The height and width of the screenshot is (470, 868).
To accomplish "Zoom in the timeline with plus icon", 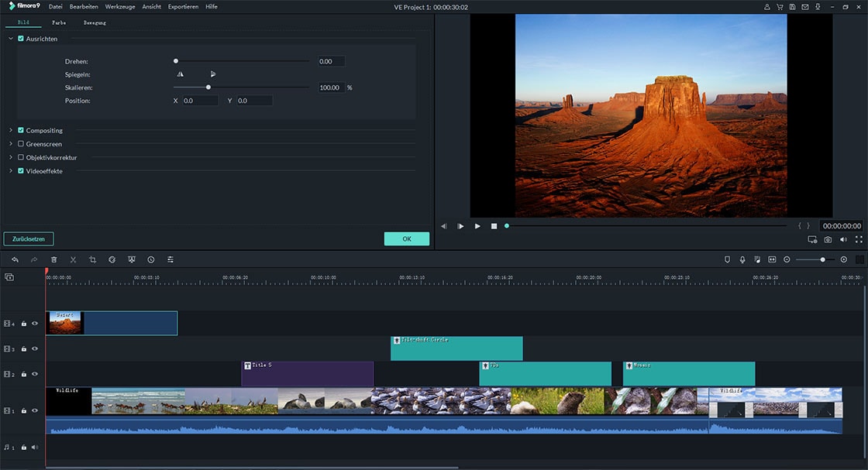I will pyautogui.click(x=844, y=259).
